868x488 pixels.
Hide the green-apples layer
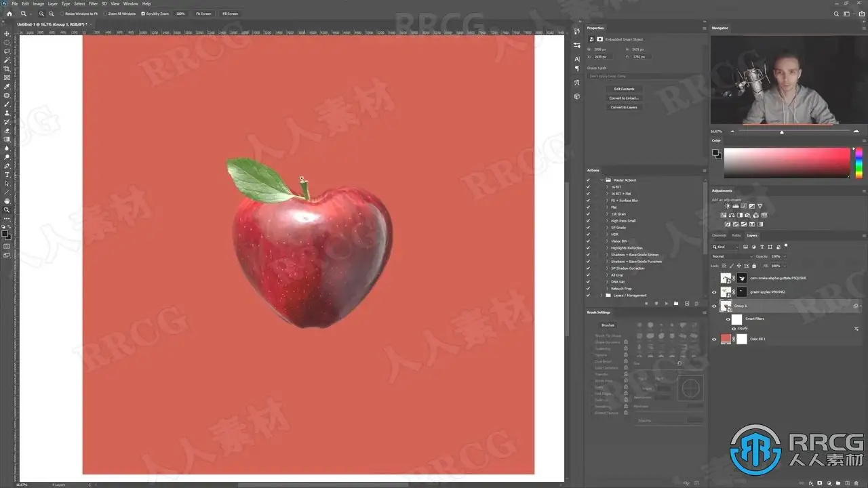714,292
